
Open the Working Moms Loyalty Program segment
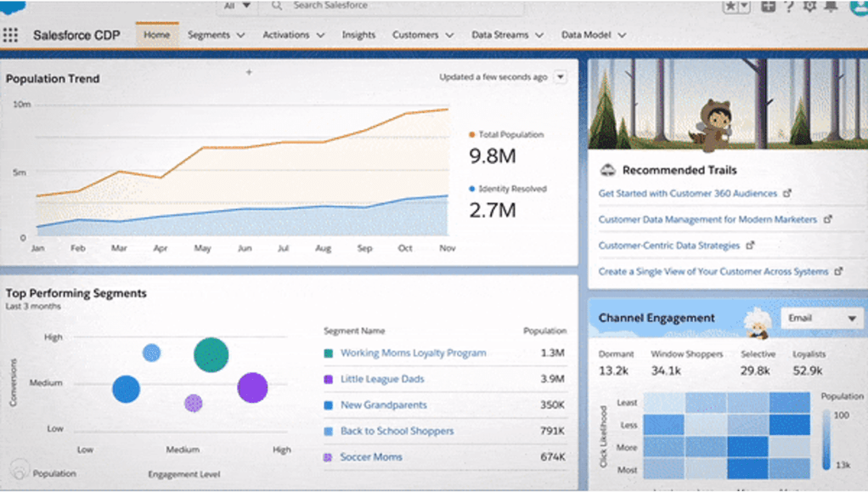pyautogui.click(x=413, y=353)
